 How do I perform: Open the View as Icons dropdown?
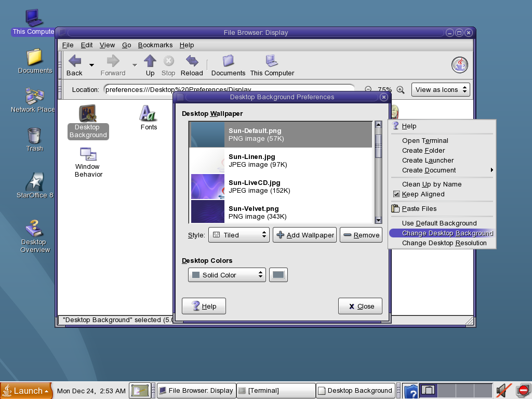click(441, 89)
